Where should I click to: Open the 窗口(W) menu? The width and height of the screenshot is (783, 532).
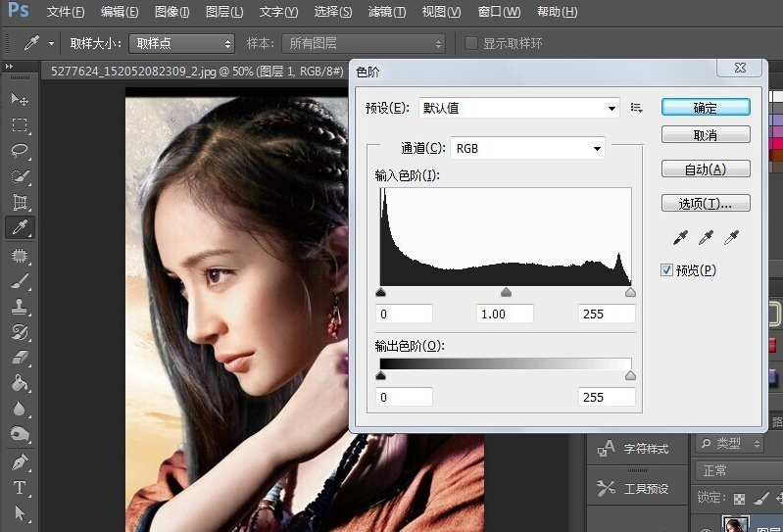[x=499, y=12]
